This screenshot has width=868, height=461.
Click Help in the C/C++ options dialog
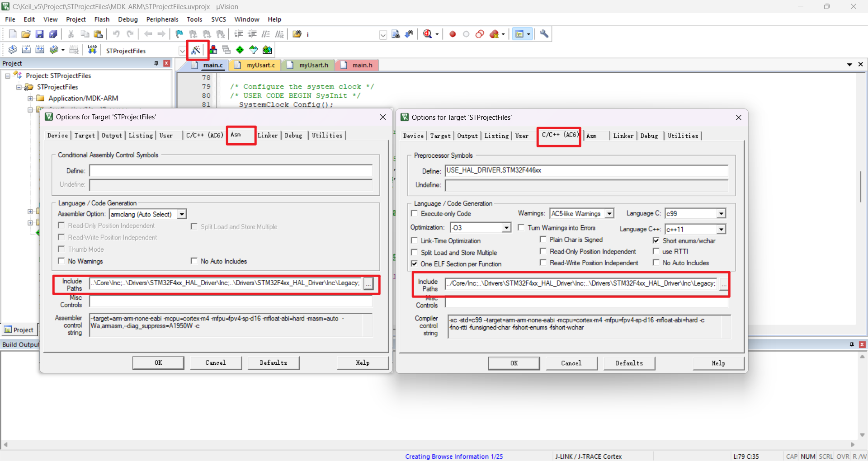pos(718,363)
